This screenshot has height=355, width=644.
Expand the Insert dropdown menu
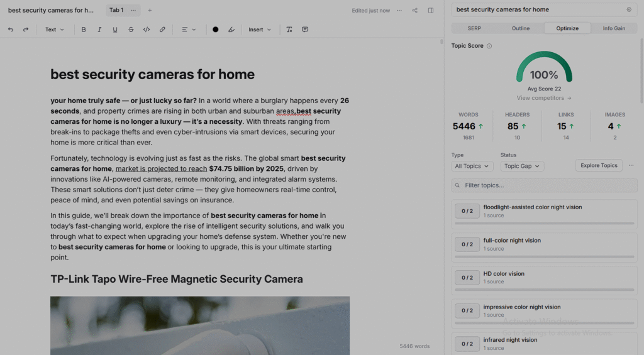260,30
